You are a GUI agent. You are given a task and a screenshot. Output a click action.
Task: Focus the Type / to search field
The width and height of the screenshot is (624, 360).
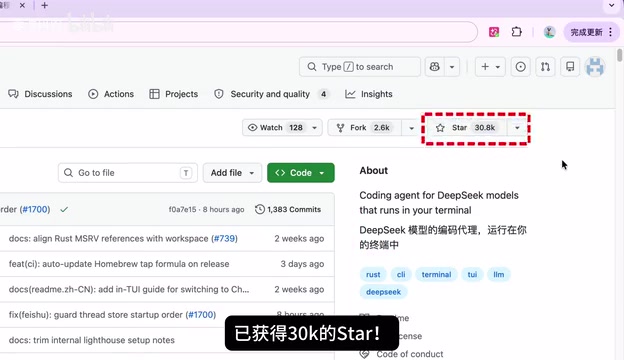pyautogui.click(x=360, y=67)
